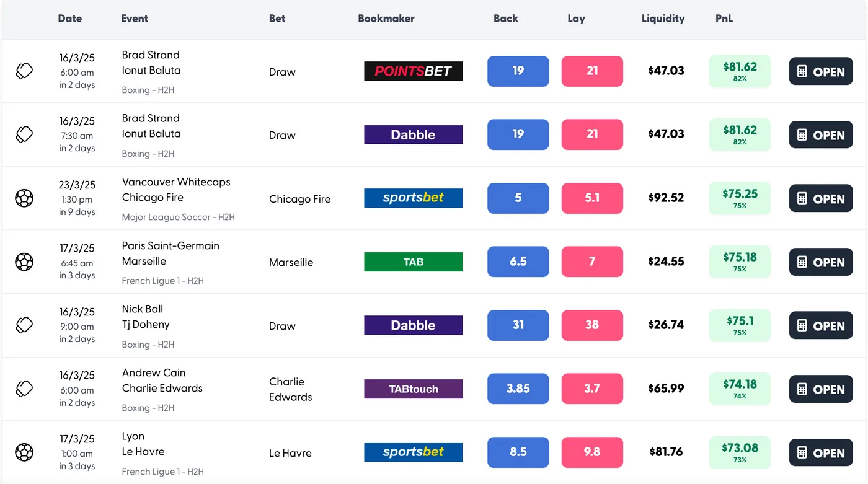Screen dimensions: 868x484
Task: Open the POINTSBET bookmaker logo
Action: point(413,71)
